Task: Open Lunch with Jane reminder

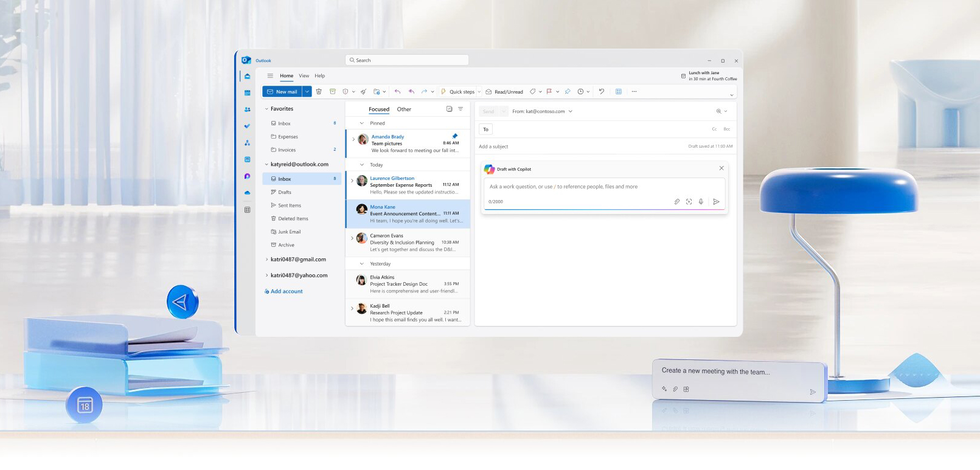Action: 709,76
